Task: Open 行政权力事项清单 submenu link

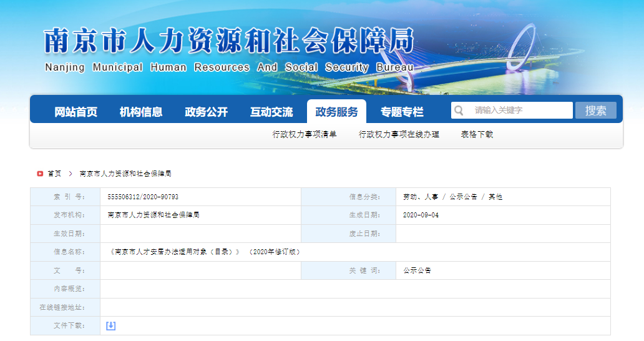Action: tap(305, 134)
